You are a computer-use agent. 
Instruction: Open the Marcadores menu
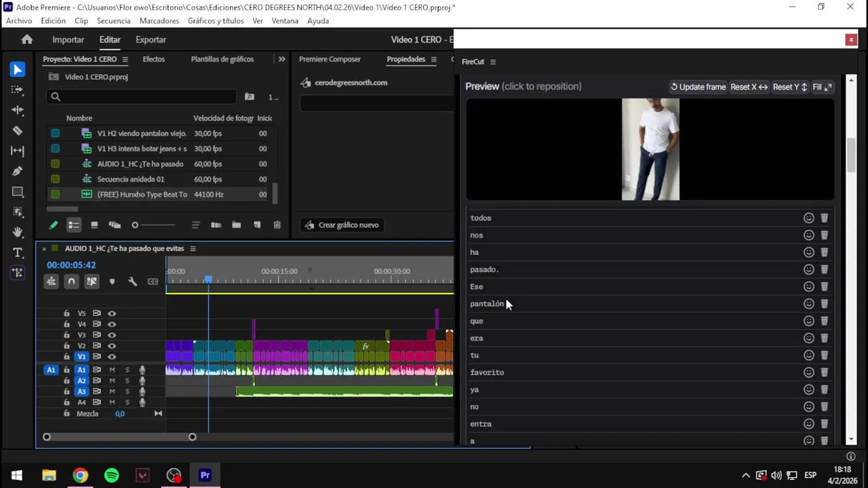[x=159, y=21]
